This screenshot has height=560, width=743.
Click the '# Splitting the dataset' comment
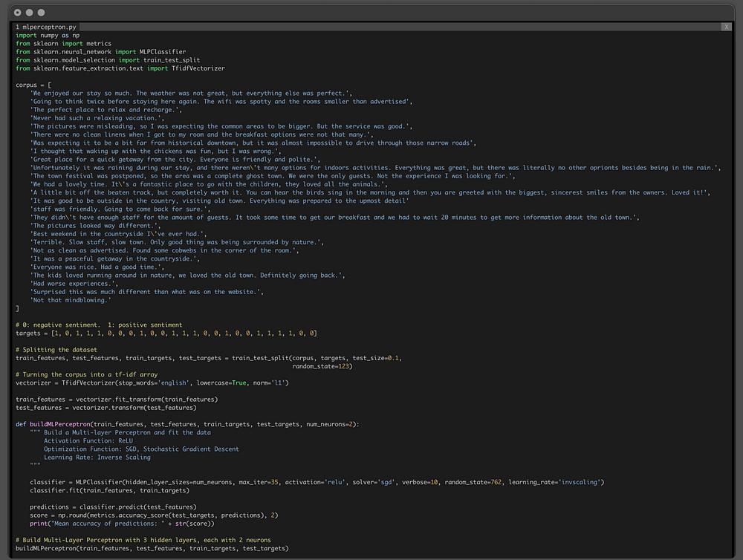pos(56,350)
